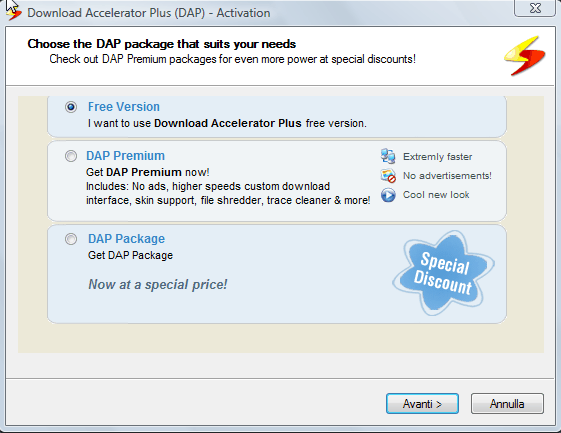This screenshot has height=433, width=561.
Task: Select the Free Version radio button
Action: tap(71, 107)
